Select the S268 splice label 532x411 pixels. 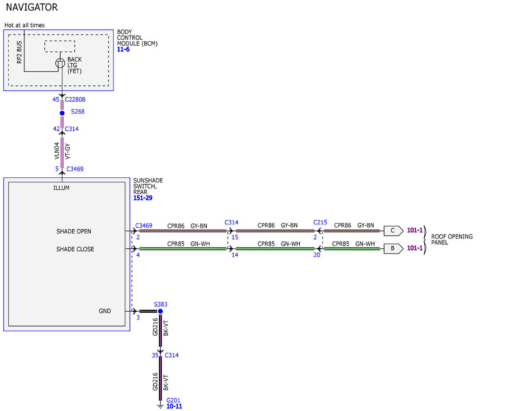[x=78, y=112]
